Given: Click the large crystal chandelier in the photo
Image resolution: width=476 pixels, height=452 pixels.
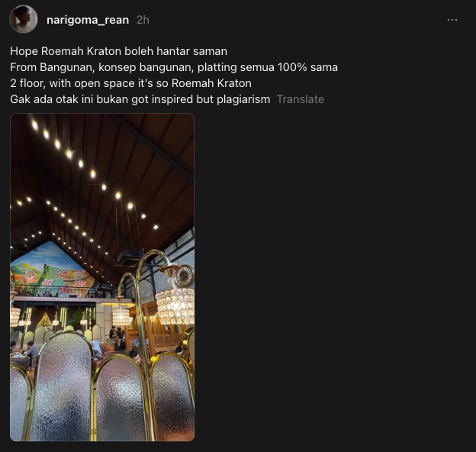Looking at the screenshot, I should pos(175,306).
